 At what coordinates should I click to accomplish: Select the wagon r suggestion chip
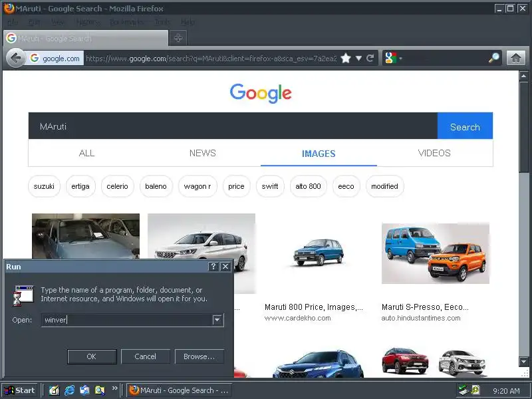[198, 186]
